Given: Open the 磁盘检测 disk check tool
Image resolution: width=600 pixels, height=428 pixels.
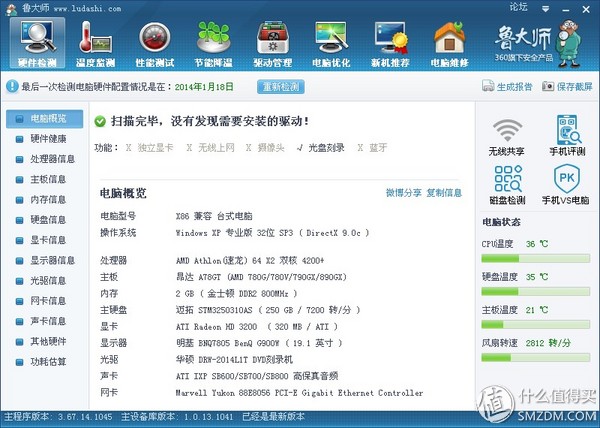Looking at the screenshot, I should pyautogui.click(x=507, y=185).
